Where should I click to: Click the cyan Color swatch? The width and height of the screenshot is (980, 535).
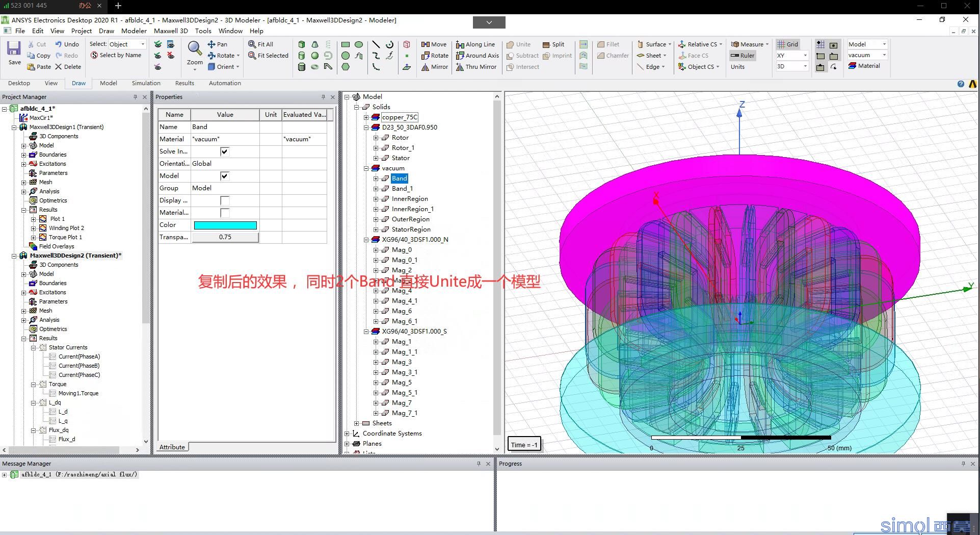pyautogui.click(x=225, y=225)
